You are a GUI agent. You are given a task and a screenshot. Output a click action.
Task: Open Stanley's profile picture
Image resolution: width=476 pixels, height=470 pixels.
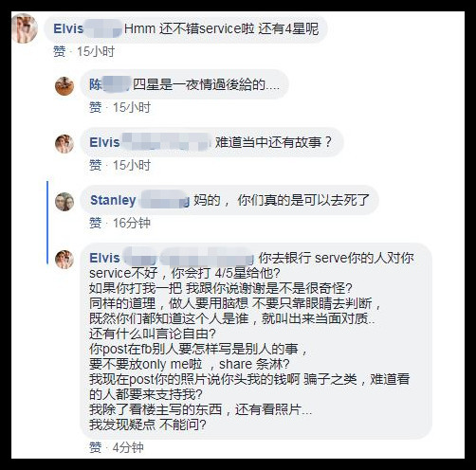pyautogui.click(x=64, y=202)
